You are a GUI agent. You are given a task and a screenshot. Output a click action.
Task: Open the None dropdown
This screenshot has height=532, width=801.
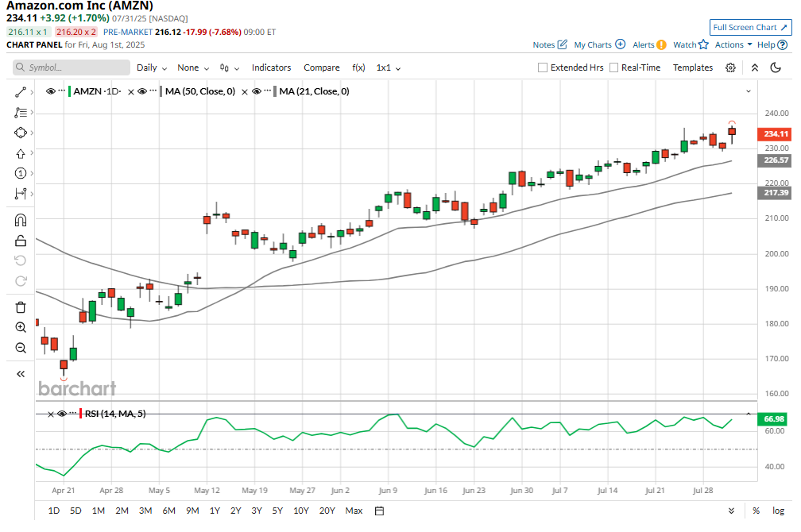pyautogui.click(x=193, y=67)
